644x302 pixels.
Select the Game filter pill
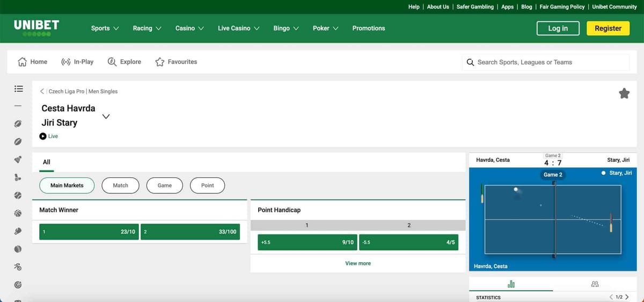[x=165, y=185]
